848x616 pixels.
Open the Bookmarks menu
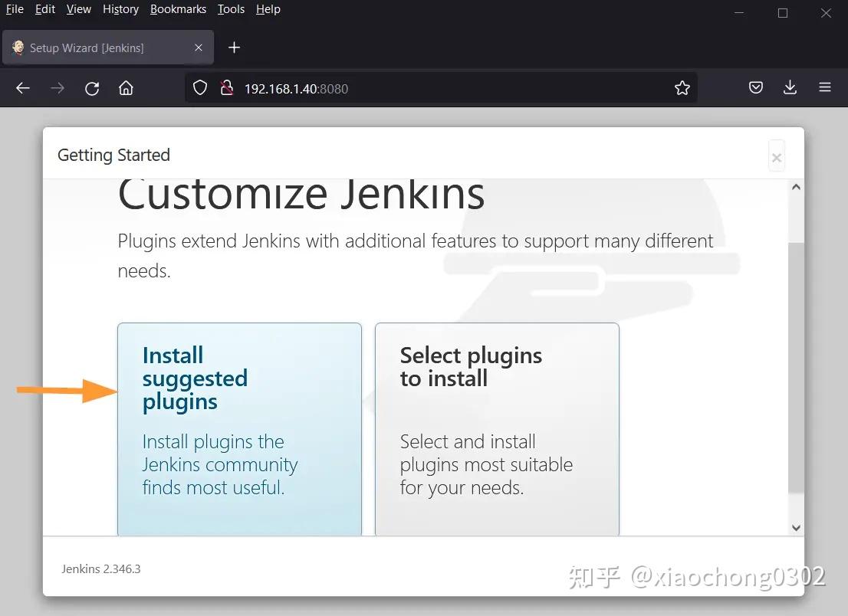178,9
